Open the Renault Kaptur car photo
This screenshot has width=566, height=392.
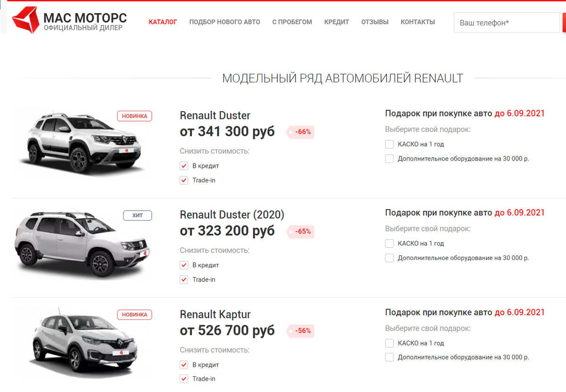[85, 343]
